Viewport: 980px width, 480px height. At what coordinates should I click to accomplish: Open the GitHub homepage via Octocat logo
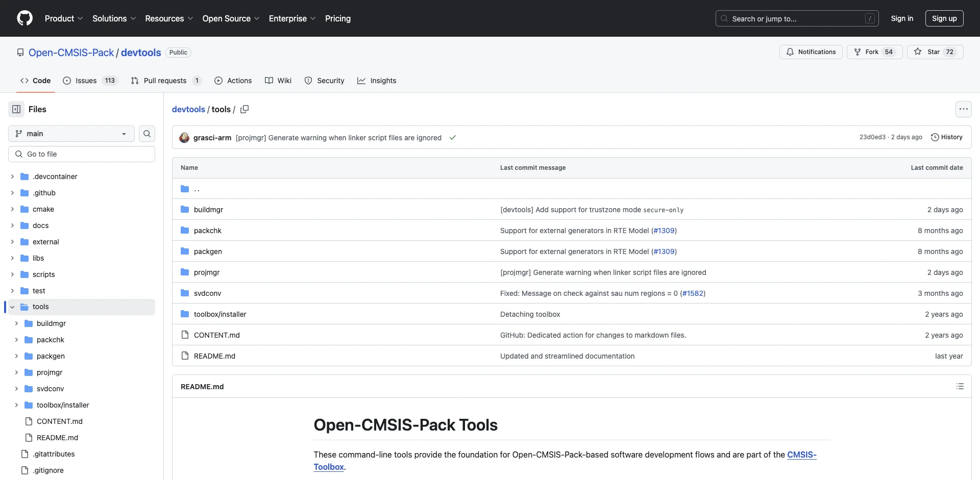click(24, 18)
